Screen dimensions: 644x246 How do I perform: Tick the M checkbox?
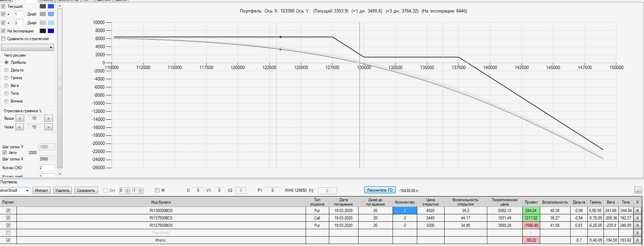pos(157,190)
